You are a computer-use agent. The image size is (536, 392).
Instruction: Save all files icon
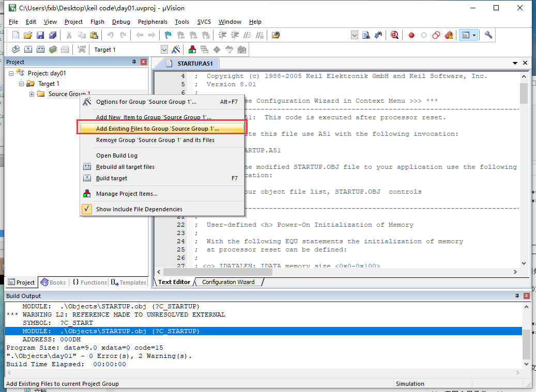[x=53, y=35]
